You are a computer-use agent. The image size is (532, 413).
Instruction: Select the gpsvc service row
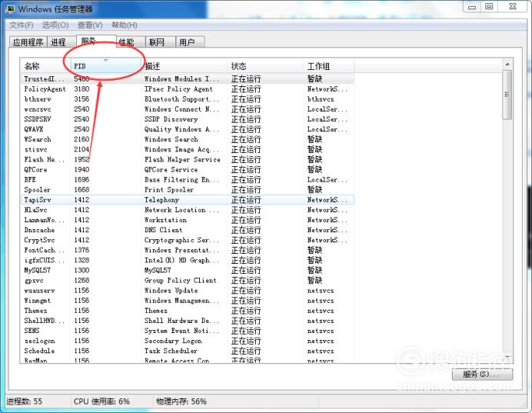[188, 281]
